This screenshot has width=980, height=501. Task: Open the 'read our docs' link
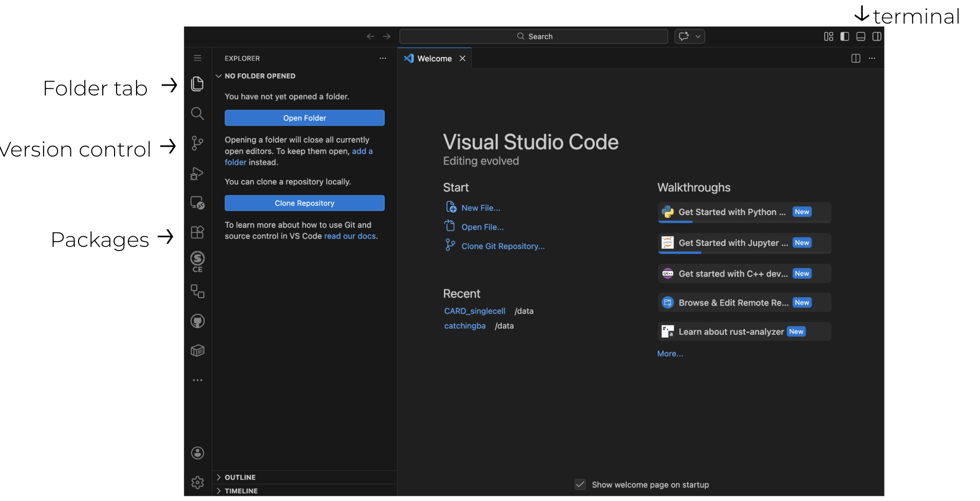[350, 236]
